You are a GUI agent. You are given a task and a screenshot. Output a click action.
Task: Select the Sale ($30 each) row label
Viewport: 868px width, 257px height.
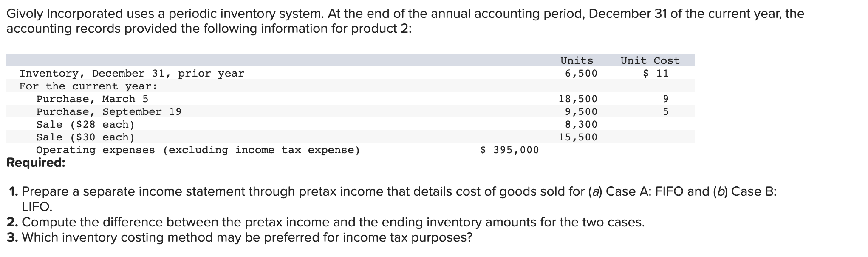coord(85,137)
